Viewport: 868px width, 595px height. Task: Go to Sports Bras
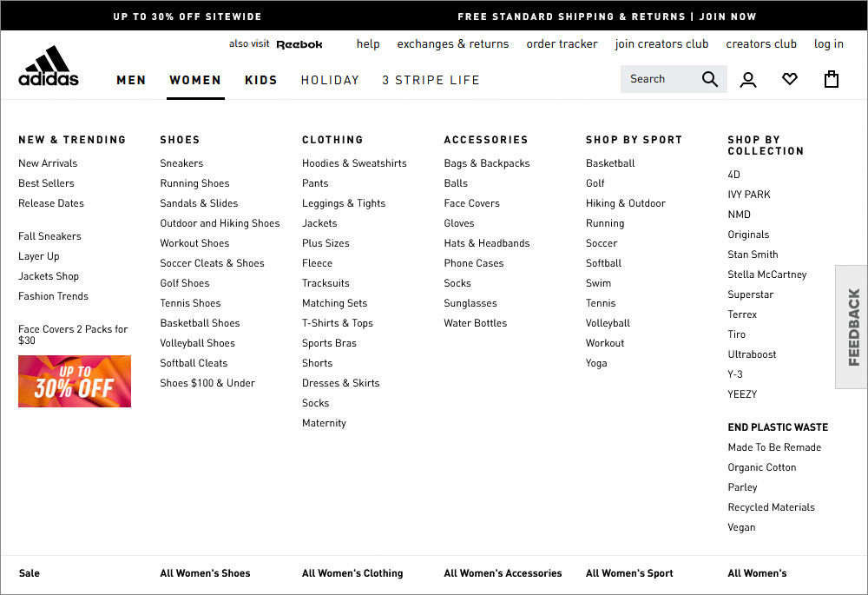click(x=329, y=343)
